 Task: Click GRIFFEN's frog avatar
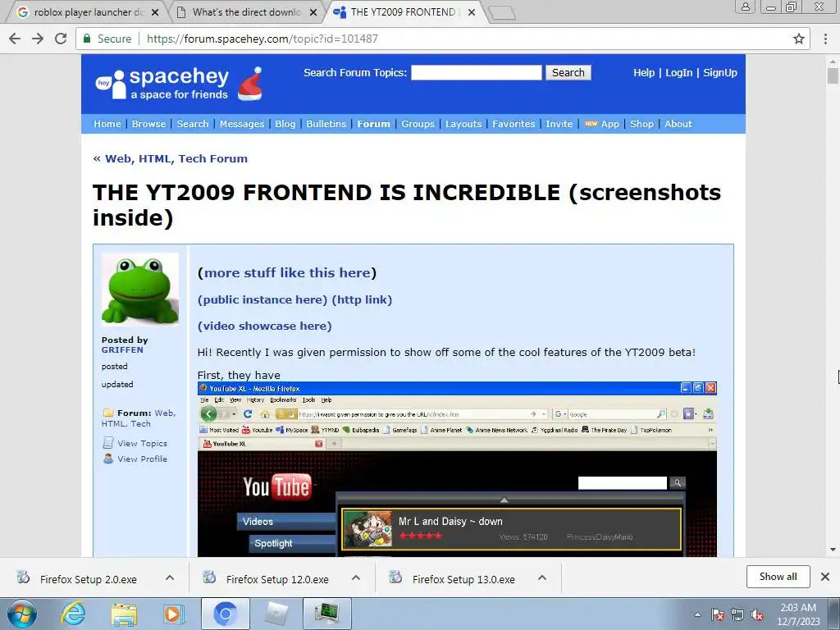coord(140,290)
